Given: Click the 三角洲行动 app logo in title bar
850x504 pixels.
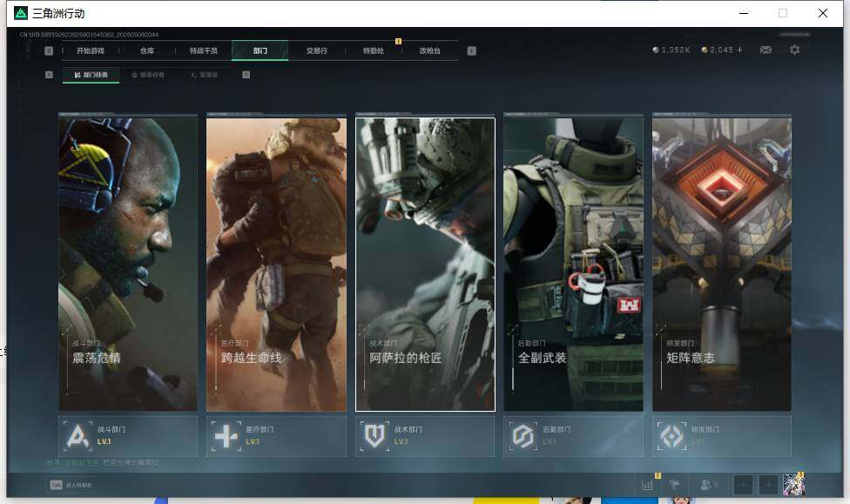Looking at the screenshot, I should coord(21,13).
